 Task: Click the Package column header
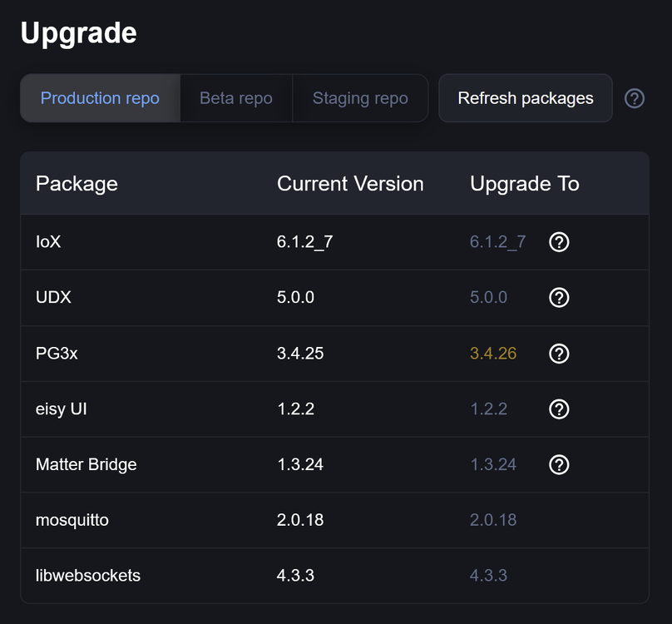tap(77, 184)
